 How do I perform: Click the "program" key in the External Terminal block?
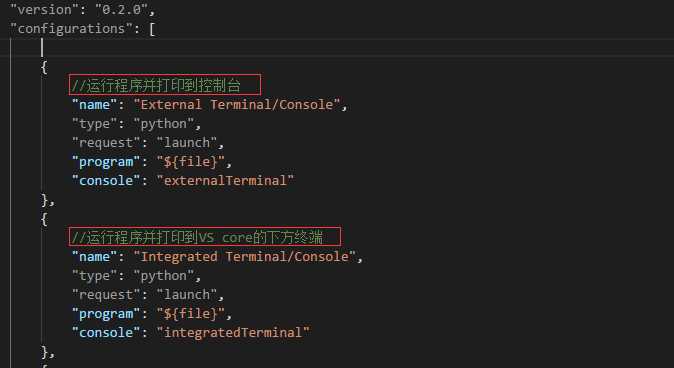coord(106,162)
